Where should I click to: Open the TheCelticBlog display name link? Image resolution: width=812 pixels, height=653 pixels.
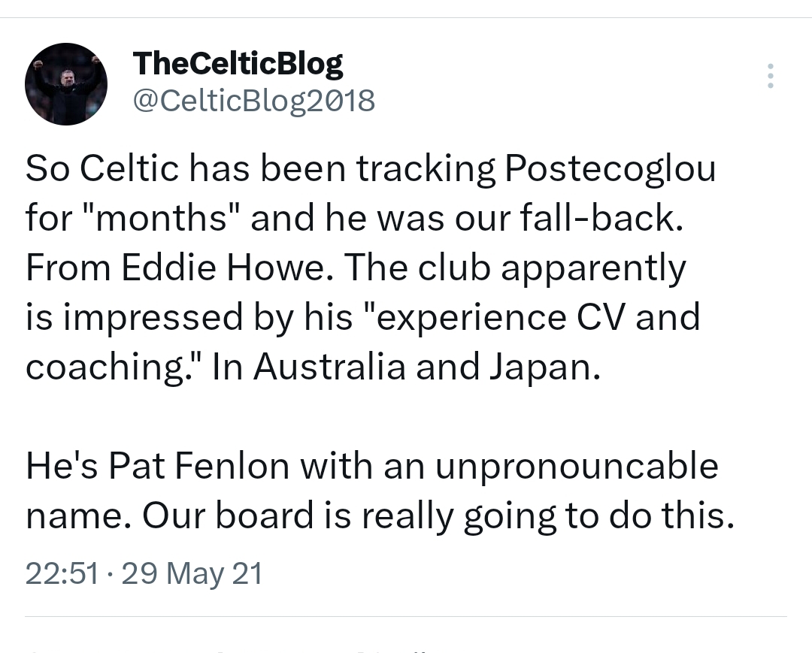point(238,64)
